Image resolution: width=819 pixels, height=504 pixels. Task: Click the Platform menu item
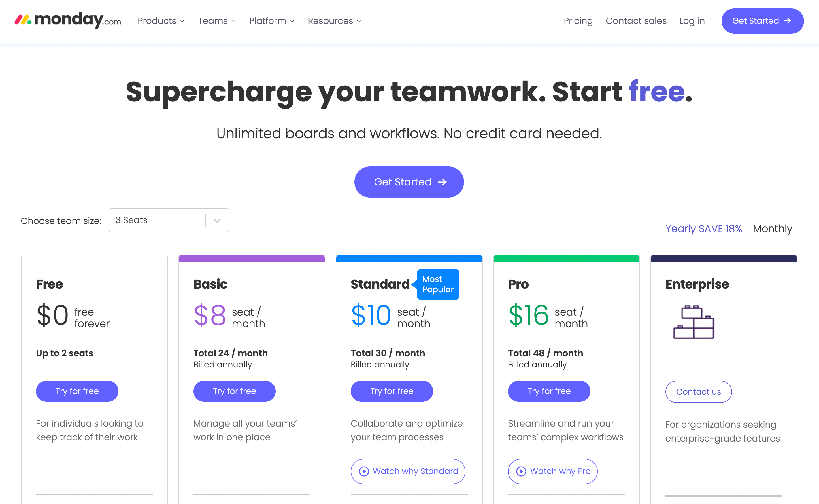271,21
